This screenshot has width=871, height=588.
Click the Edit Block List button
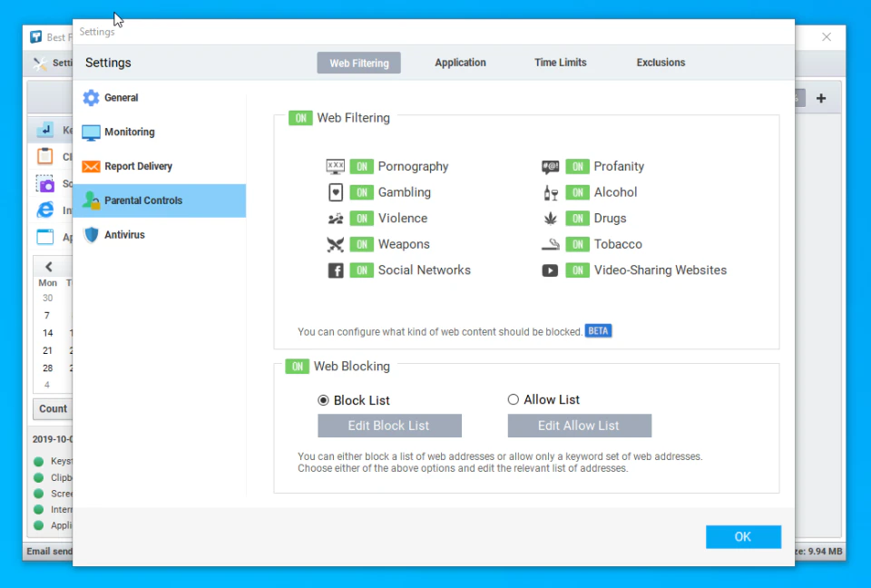pos(389,426)
